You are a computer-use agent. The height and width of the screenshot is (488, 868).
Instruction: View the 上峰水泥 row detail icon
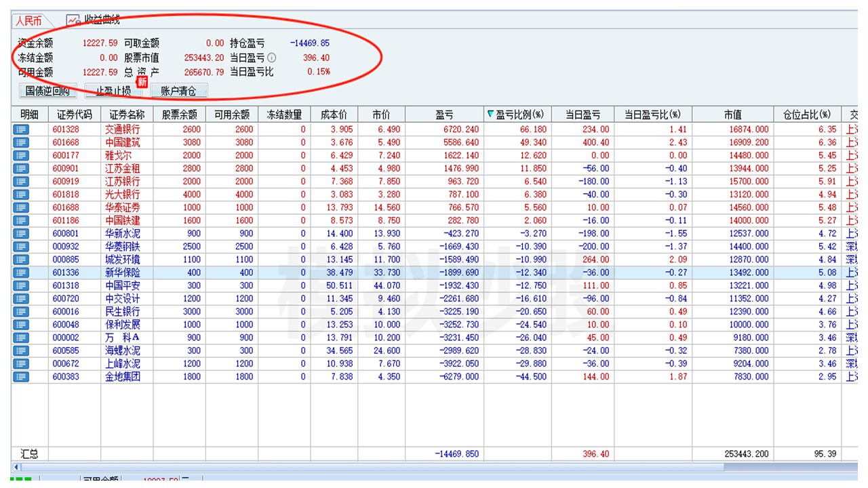tap(21, 363)
